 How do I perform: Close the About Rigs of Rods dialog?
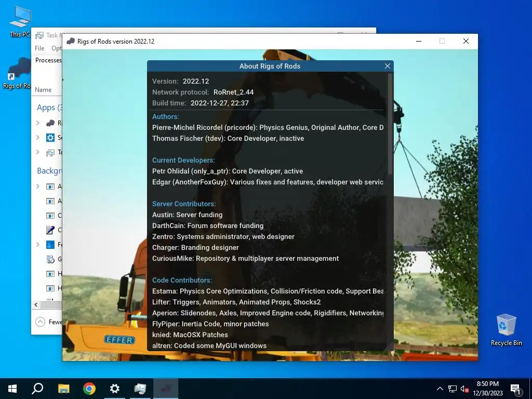(x=388, y=66)
